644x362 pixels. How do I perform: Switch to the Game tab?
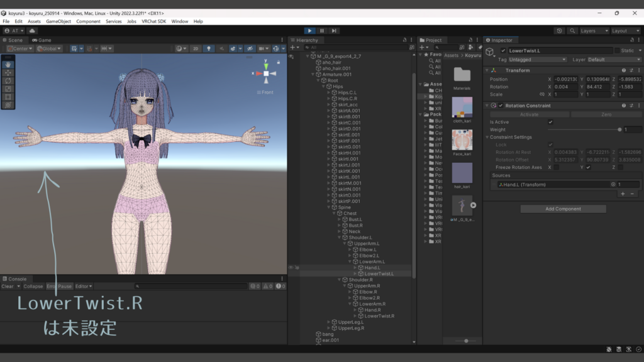tap(42, 40)
